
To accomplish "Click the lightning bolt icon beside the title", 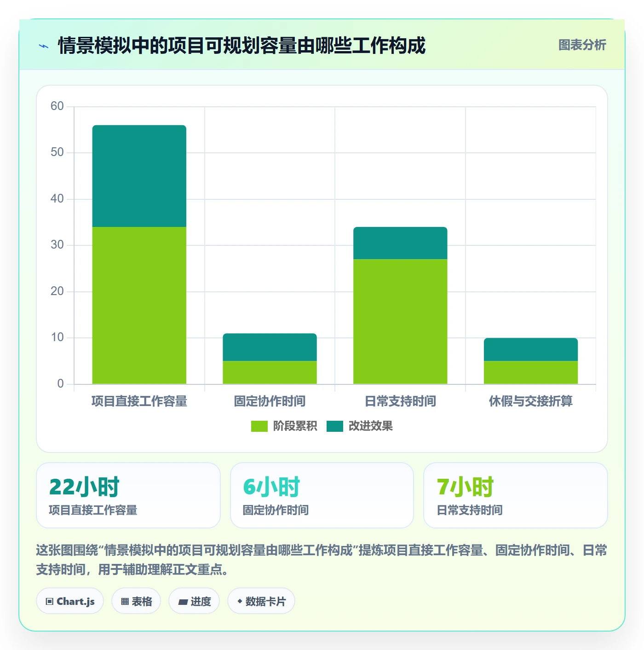I will tap(44, 46).
